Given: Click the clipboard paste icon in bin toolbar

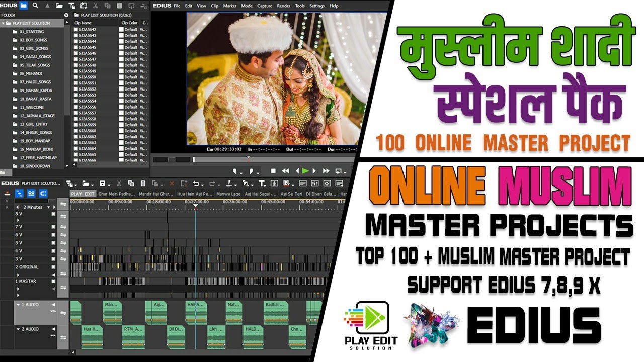Looking at the screenshot, I should (x=119, y=6).
